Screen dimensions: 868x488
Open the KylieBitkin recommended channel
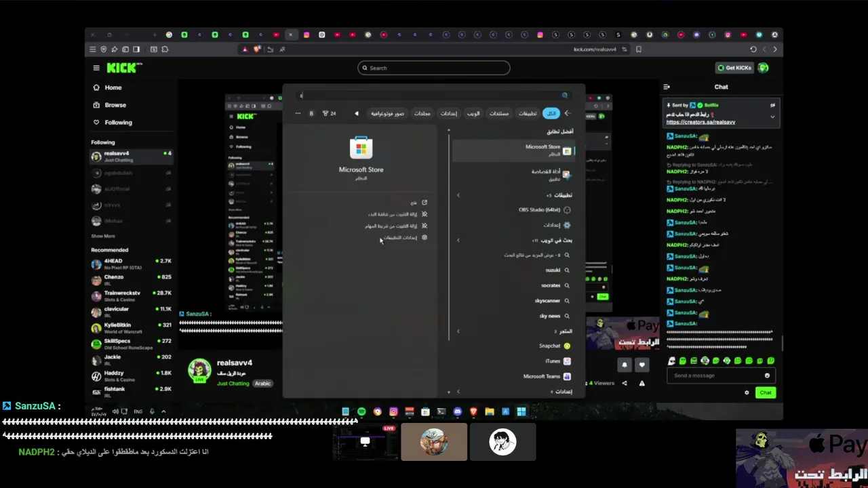132,328
